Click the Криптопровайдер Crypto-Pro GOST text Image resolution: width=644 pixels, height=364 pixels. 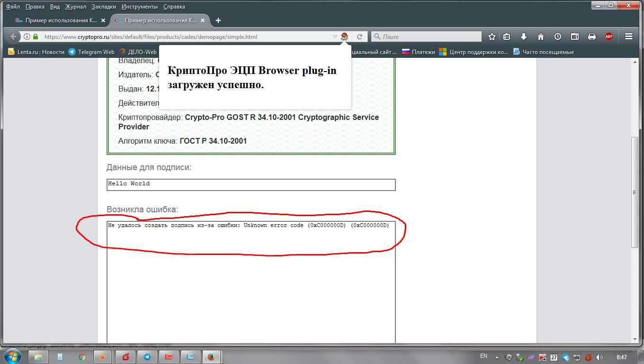coord(249,122)
